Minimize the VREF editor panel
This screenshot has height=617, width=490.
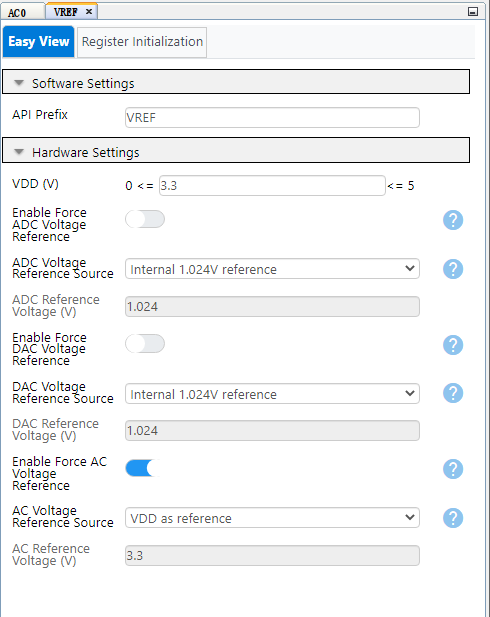(473, 11)
